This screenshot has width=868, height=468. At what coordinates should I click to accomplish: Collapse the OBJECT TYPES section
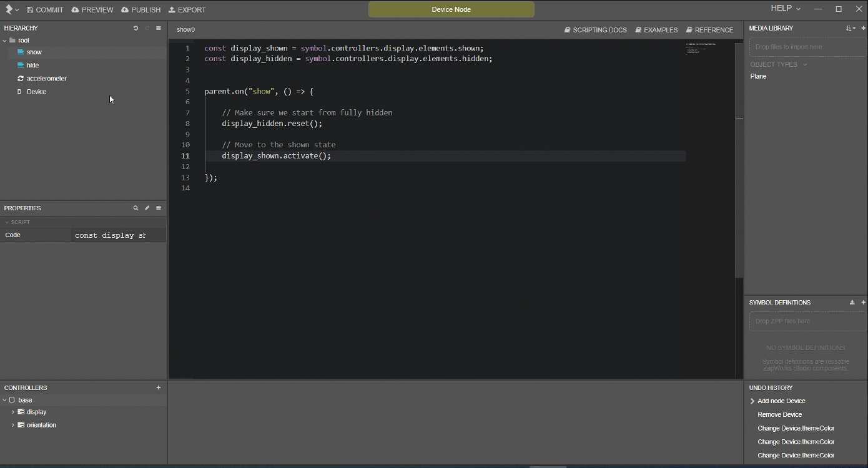point(805,64)
